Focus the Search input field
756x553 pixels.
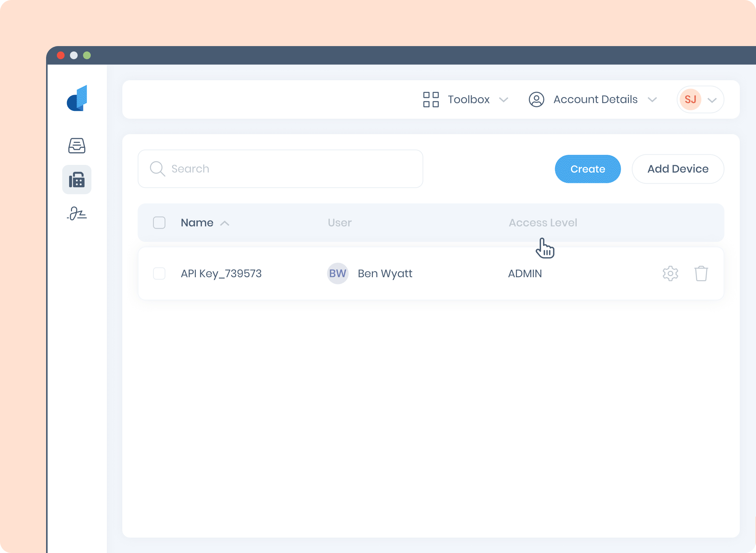click(288, 168)
